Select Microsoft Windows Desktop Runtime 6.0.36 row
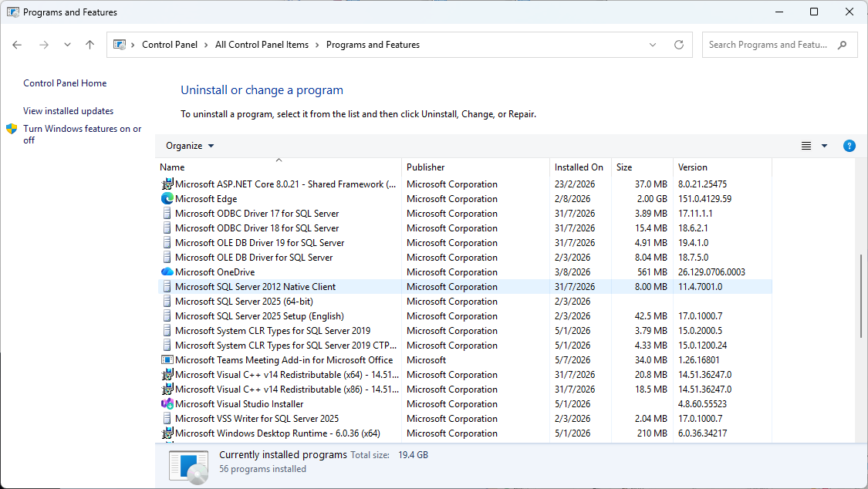The image size is (868, 489). point(465,433)
